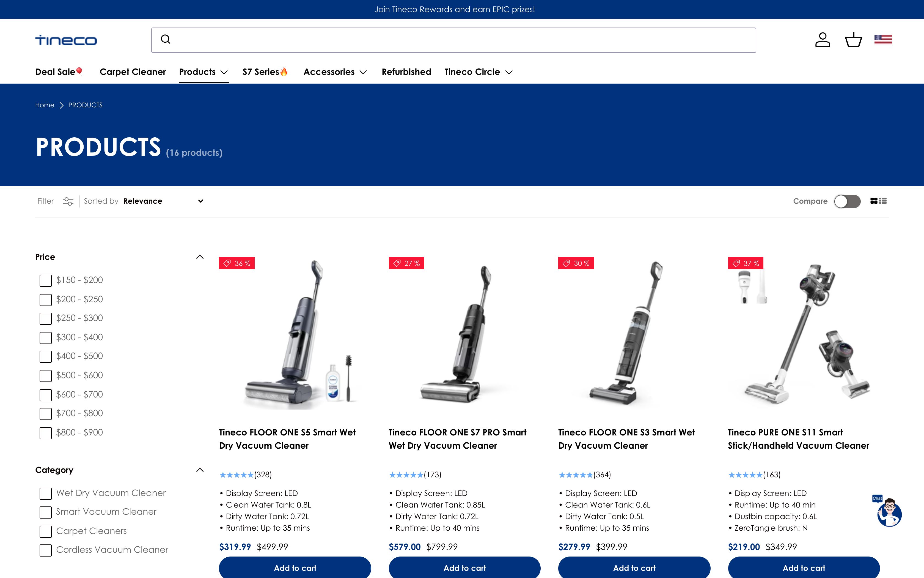The height and width of the screenshot is (578, 924).
Task: Click the 37 % discount tag
Action: tap(746, 263)
